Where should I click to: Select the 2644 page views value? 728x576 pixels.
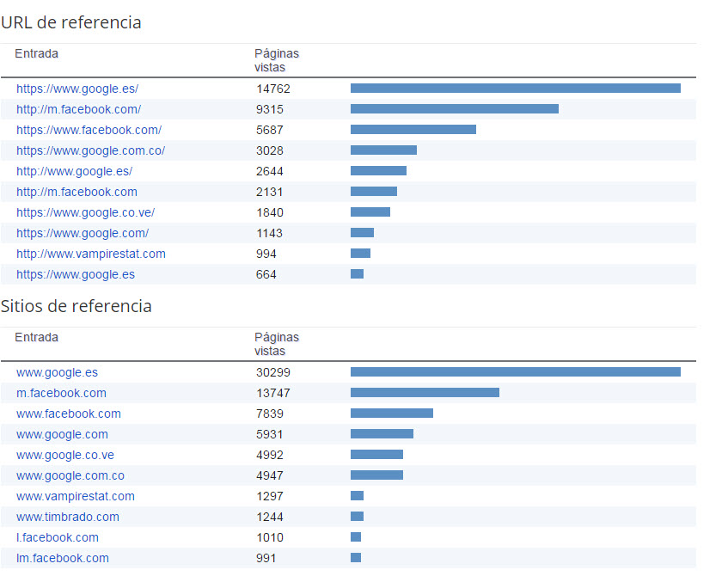pyautogui.click(x=270, y=171)
